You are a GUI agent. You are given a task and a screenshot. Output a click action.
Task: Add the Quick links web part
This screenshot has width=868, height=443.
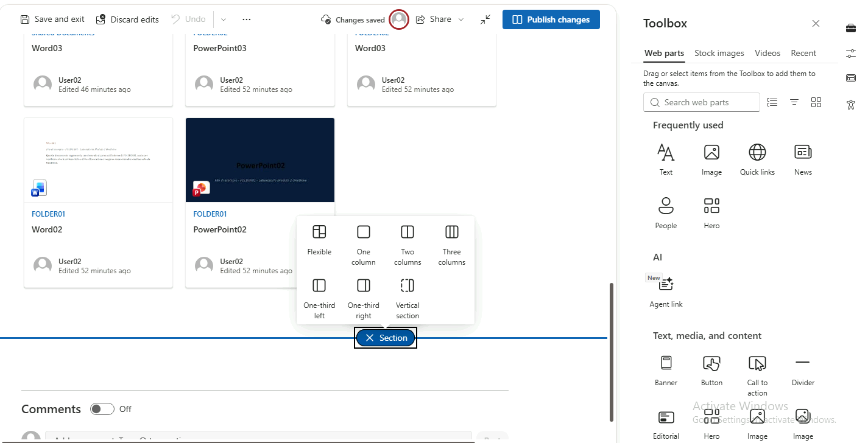click(757, 159)
